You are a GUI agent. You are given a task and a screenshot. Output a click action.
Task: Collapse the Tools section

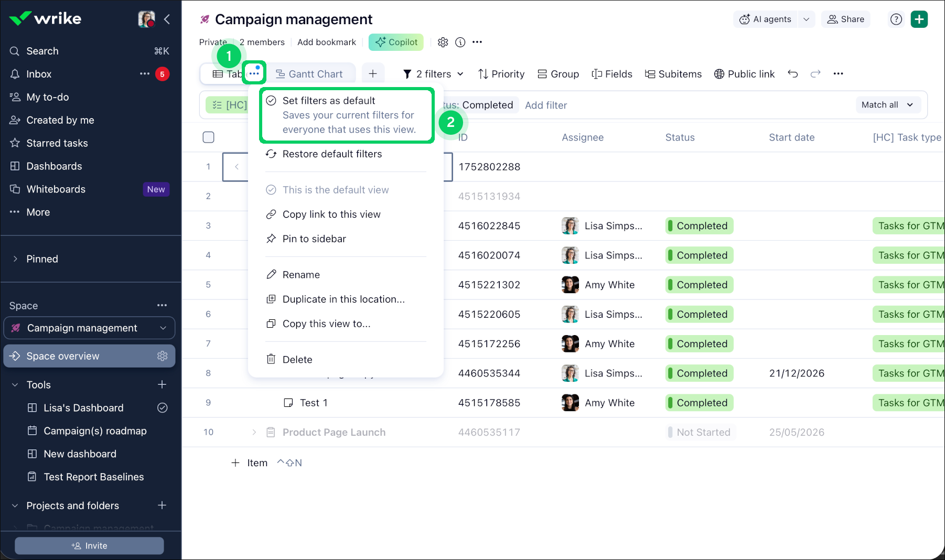[15, 385]
